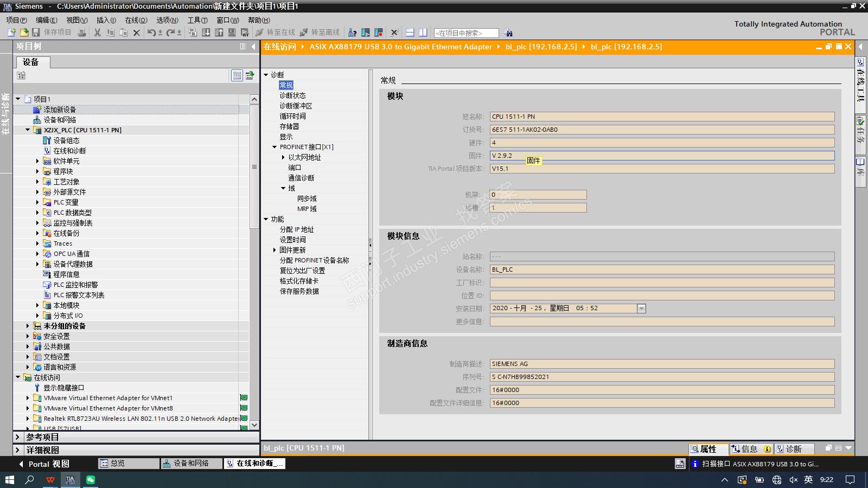Expand the 以太网地址 navigation node
Viewport: 868px width, 488px height.
click(x=283, y=157)
